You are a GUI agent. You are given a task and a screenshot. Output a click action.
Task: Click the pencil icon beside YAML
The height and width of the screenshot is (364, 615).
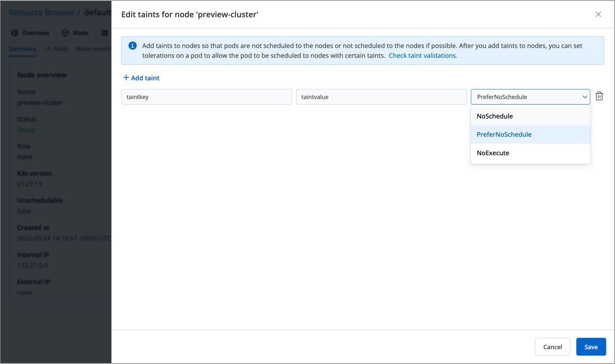pos(47,49)
